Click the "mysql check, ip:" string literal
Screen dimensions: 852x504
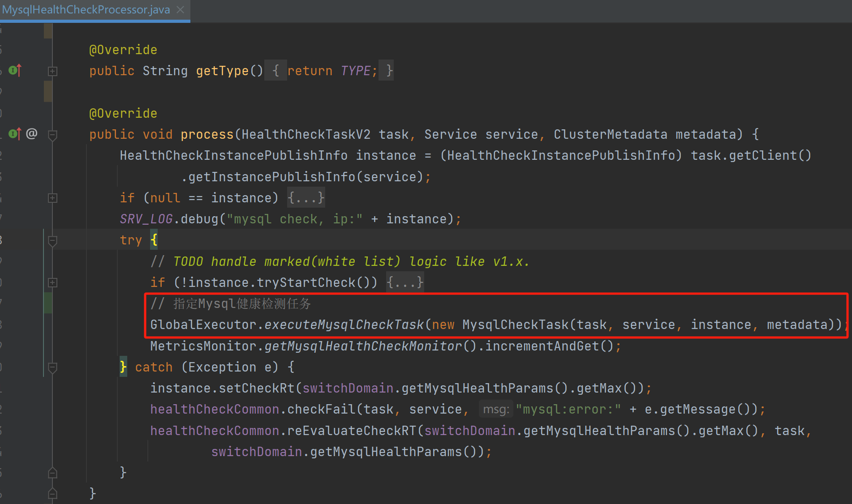[294, 219]
